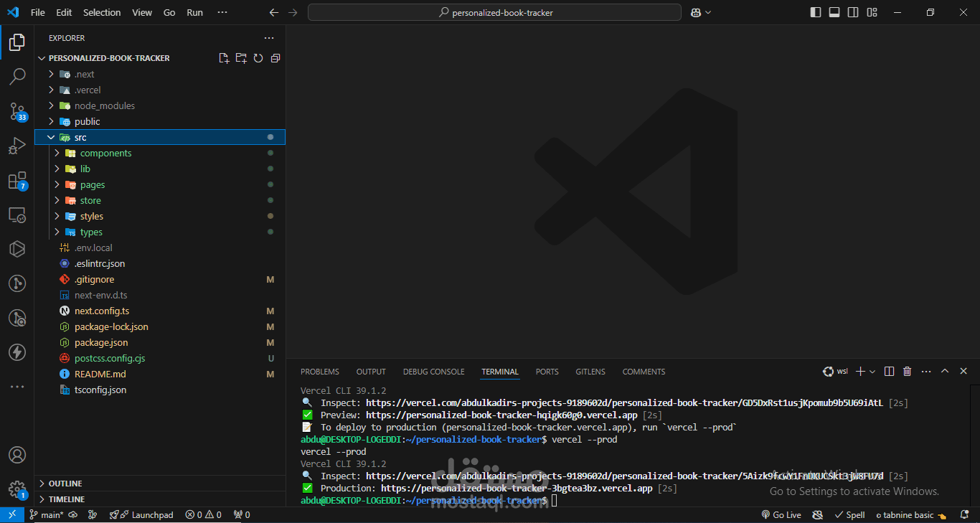
Task: Switch to the PROBLEMS tab
Action: pyautogui.click(x=320, y=372)
